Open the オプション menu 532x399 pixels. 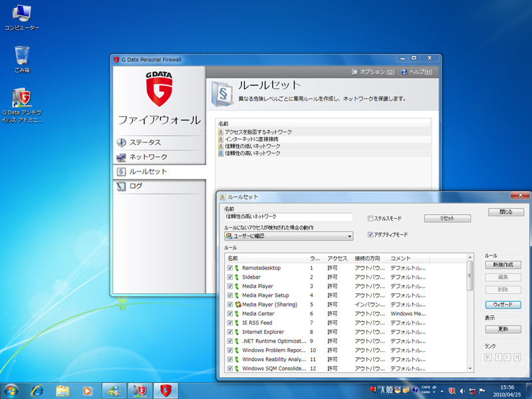[372, 72]
